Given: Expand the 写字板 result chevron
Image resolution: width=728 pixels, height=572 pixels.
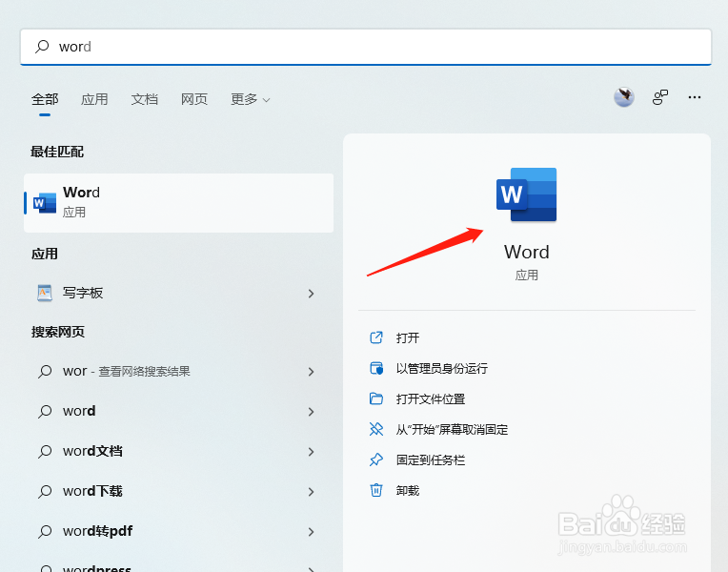Looking at the screenshot, I should click(311, 294).
